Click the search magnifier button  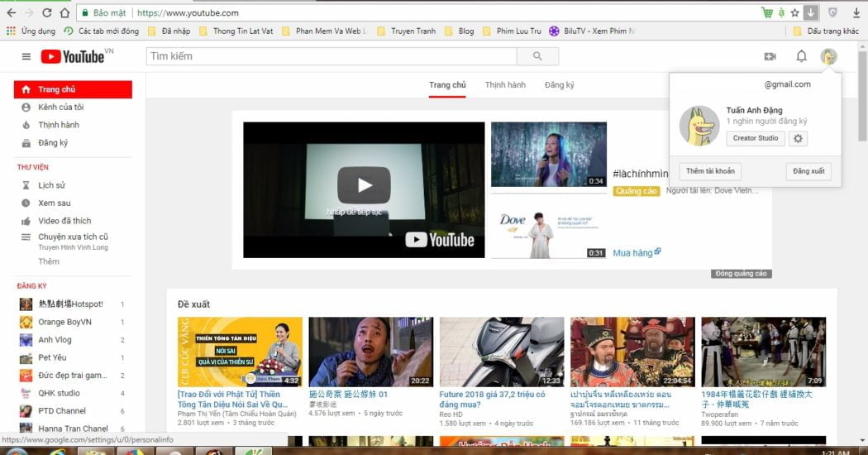(x=537, y=56)
